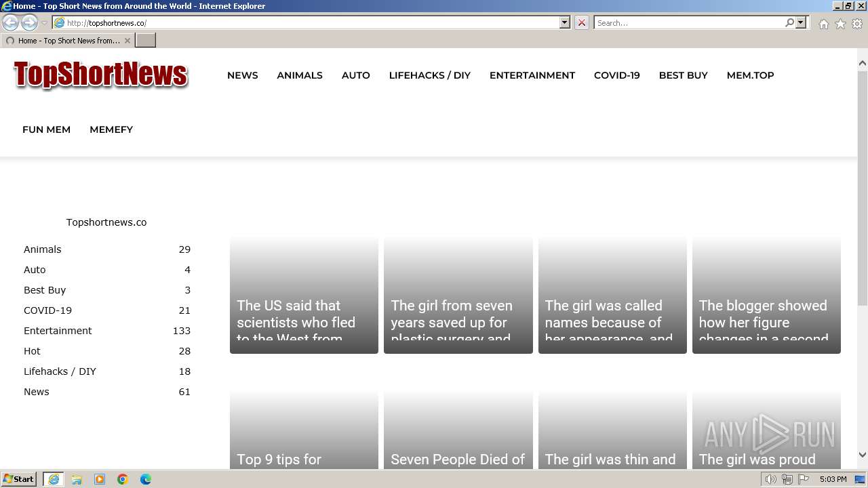Launch Microsoft Edge from taskbar
This screenshot has width=868, height=488.
pyautogui.click(x=146, y=479)
